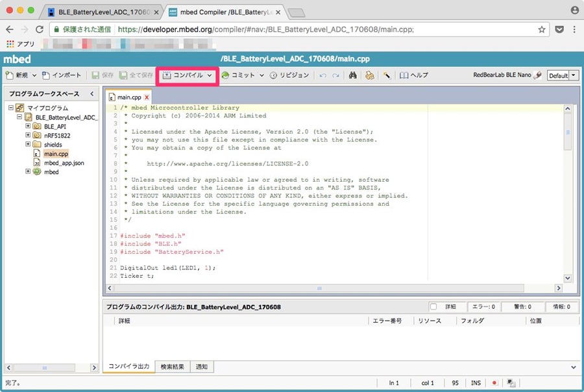Click the redo arrow icon

click(336, 76)
